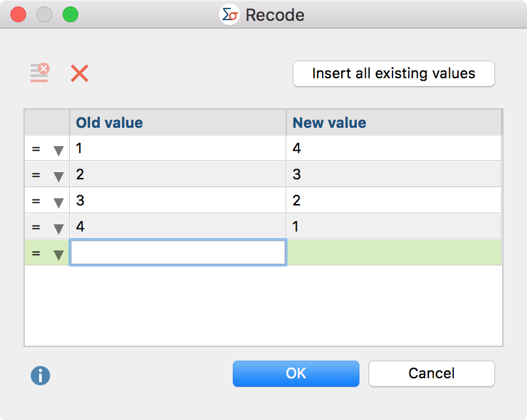Click the New value column header
The image size is (527, 420).
pos(393,123)
